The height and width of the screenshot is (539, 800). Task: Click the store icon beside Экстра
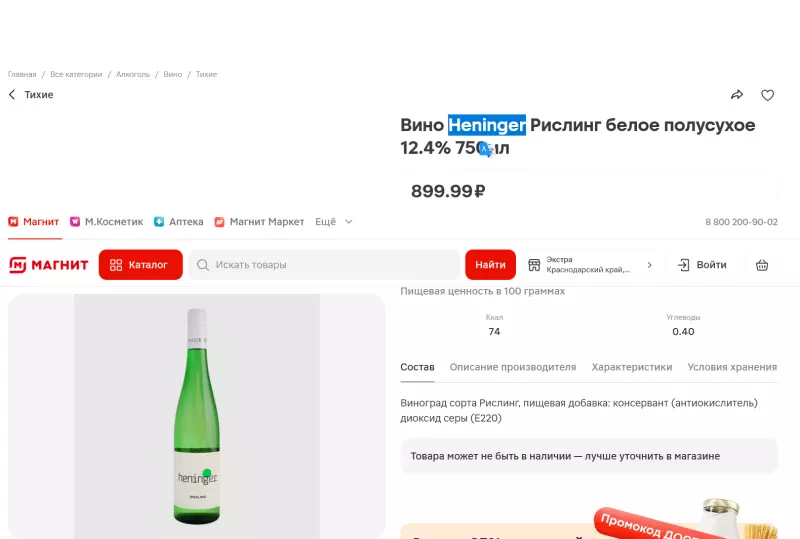[x=534, y=265]
